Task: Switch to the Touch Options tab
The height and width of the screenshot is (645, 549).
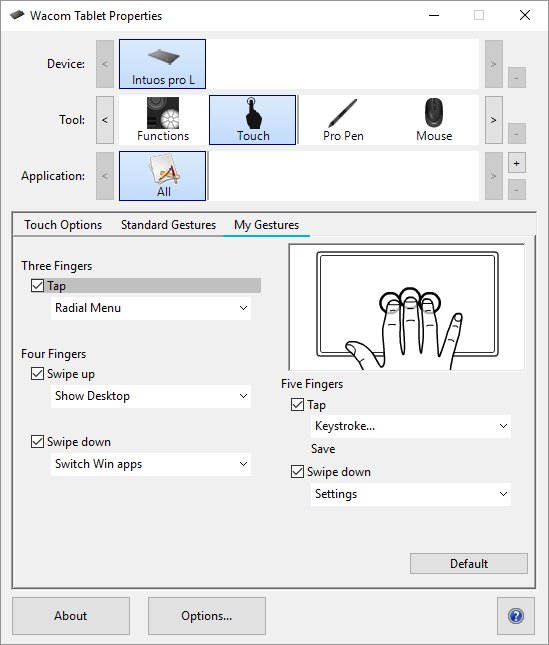Action: [63, 225]
